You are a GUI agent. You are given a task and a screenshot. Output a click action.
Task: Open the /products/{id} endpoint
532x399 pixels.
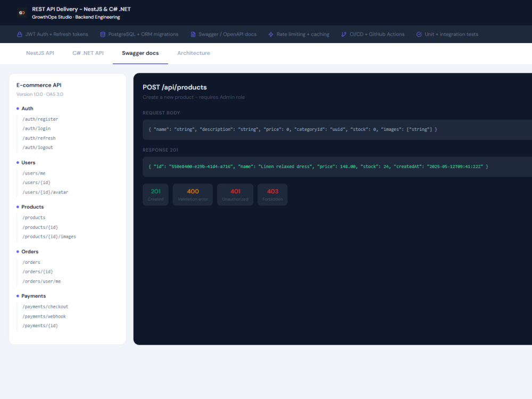click(x=40, y=227)
